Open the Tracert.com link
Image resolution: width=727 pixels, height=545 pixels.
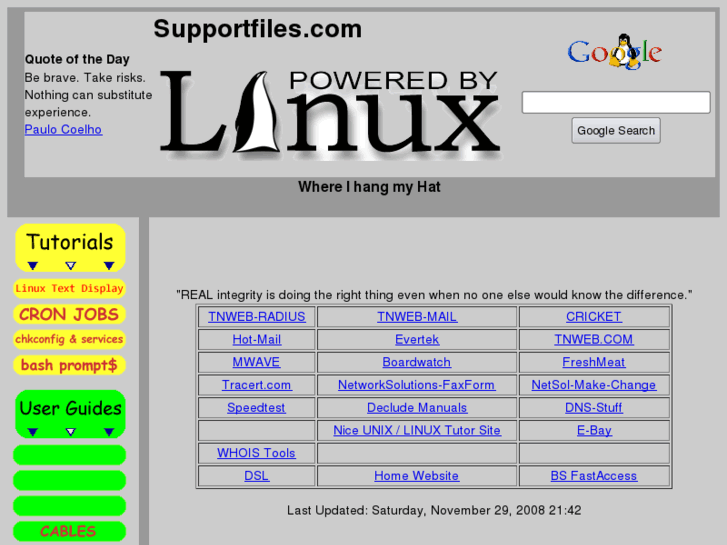click(256, 385)
